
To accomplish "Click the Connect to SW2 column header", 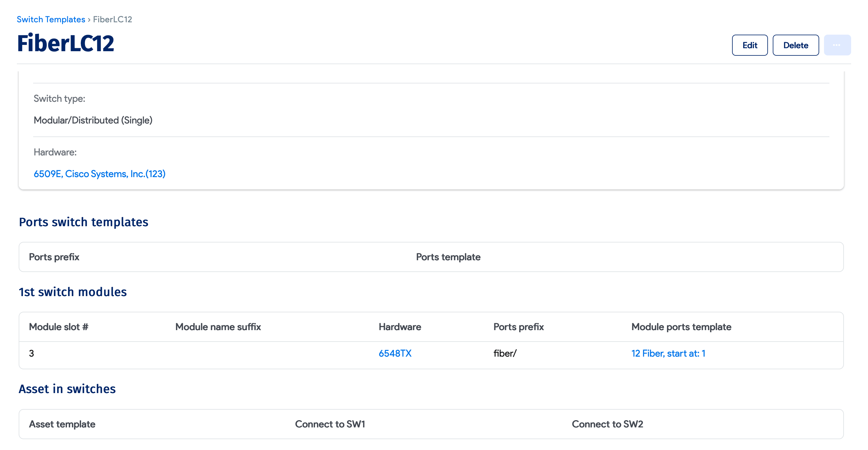I will [607, 424].
